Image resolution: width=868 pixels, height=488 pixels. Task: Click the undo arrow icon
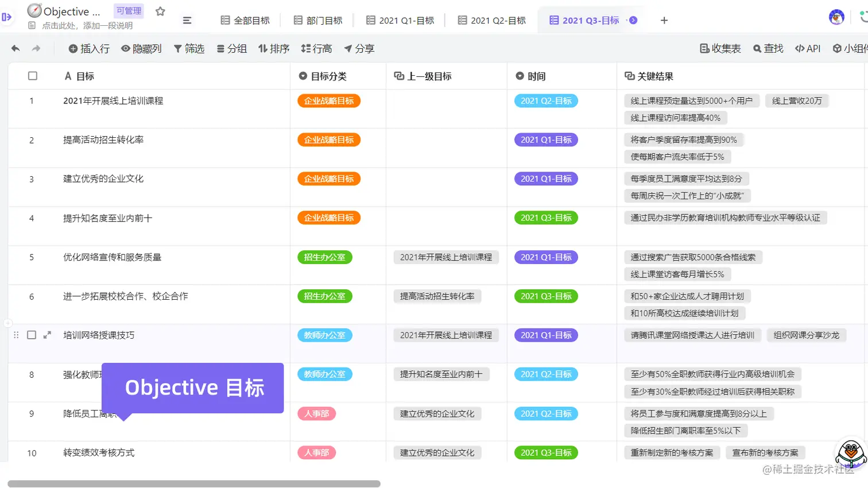click(15, 49)
